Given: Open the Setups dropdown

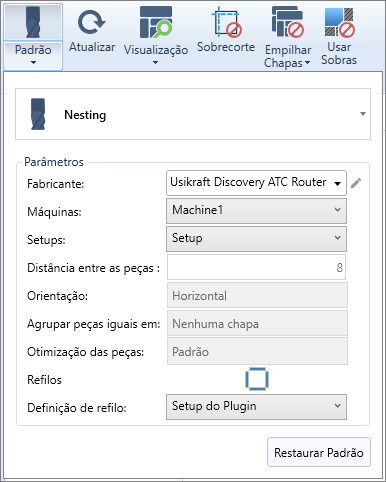Looking at the screenshot, I should click(x=256, y=239).
